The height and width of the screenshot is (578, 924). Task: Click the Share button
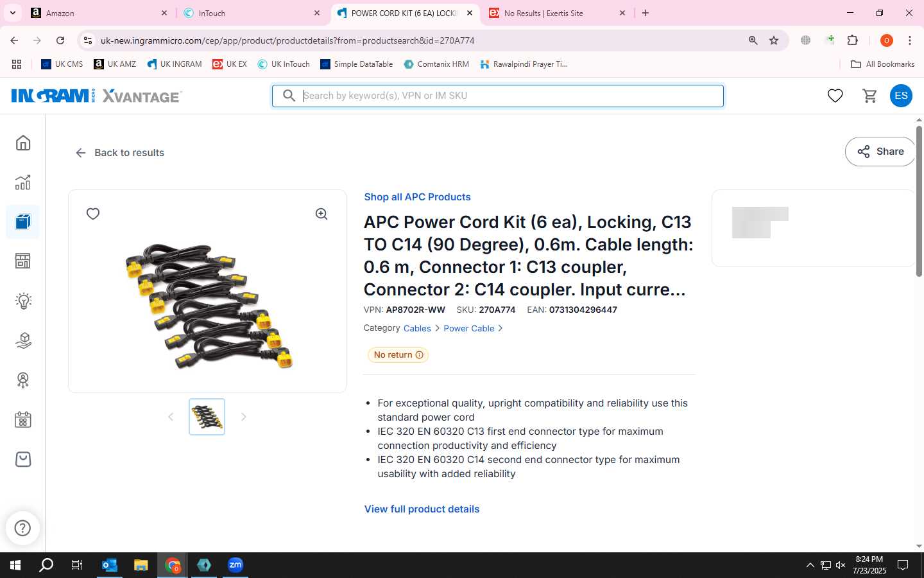click(x=880, y=152)
